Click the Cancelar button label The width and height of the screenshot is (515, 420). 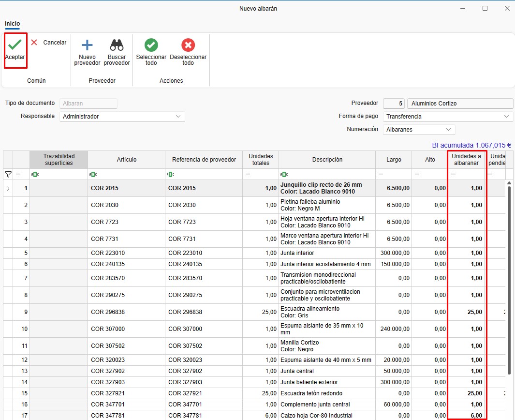pos(55,43)
